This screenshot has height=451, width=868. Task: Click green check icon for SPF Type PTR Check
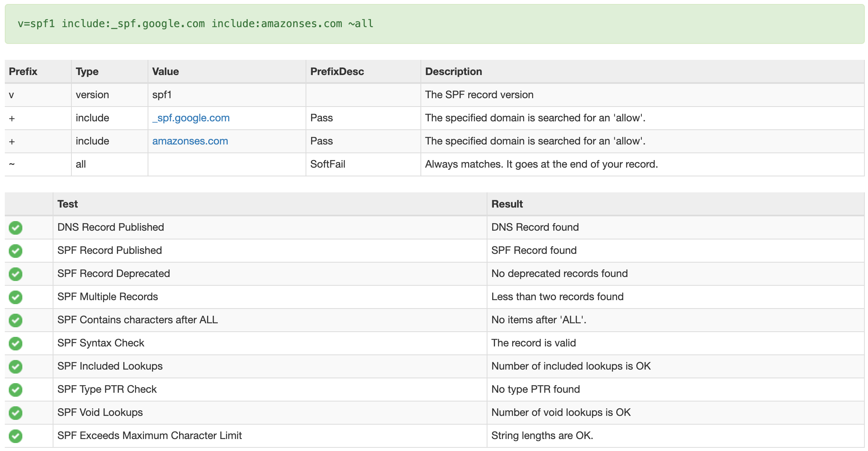coord(16,390)
